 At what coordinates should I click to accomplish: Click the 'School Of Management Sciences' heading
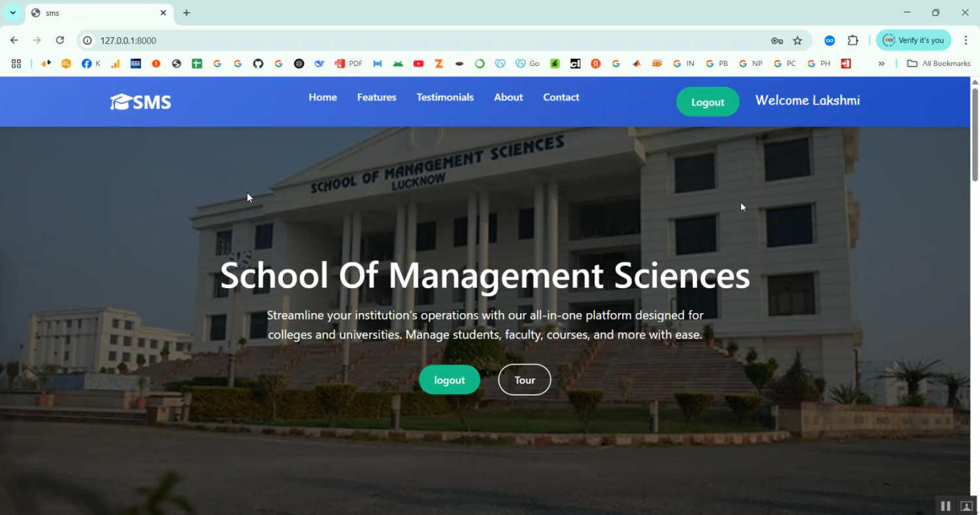pyautogui.click(x=485, y=275)
